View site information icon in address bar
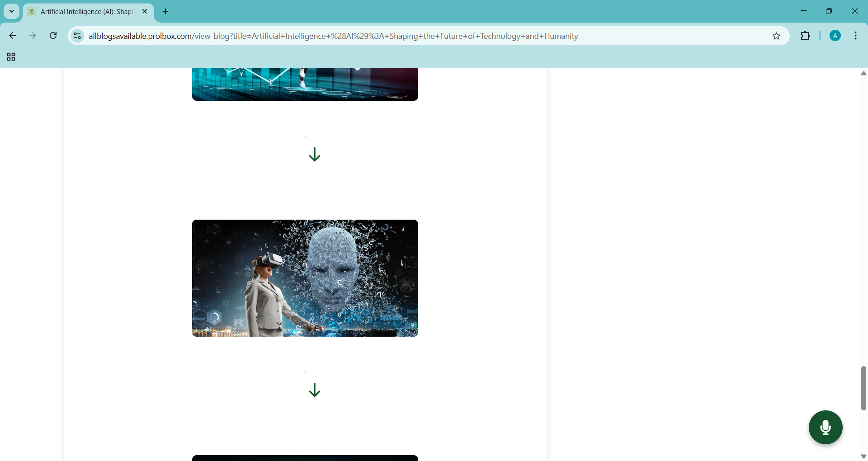 tap(77, 36)
